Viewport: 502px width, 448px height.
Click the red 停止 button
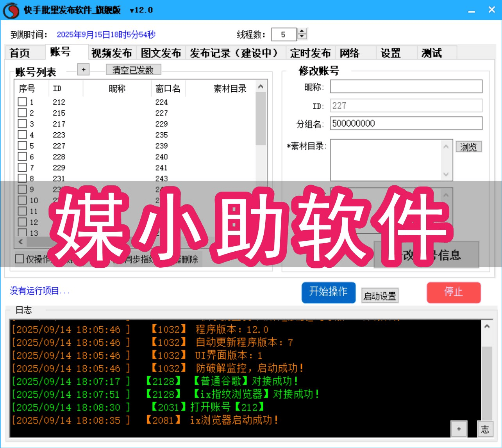tap(454, 292)
